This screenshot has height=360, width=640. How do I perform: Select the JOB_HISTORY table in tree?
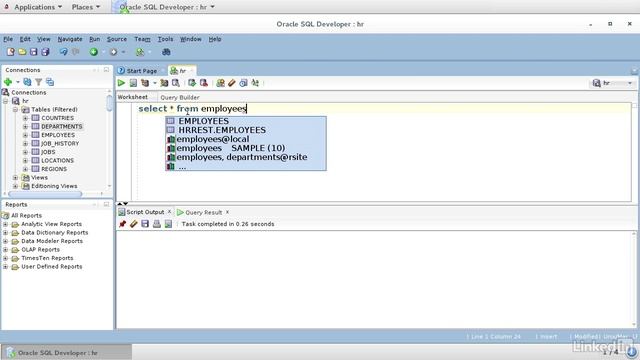60,143
